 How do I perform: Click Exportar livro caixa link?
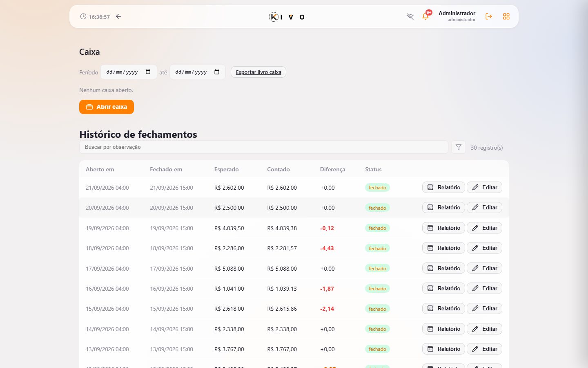pyautogui.click(x=258, y=72)
